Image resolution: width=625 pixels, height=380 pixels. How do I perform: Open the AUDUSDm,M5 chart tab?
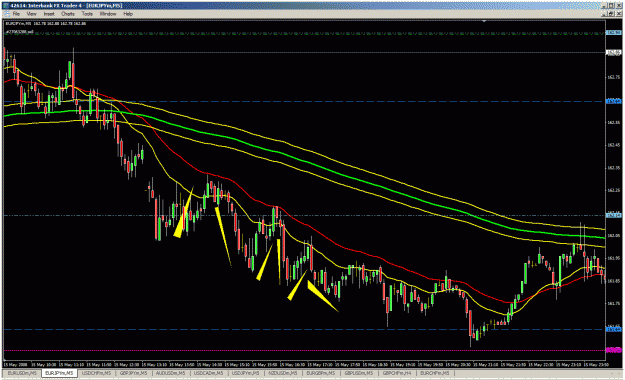(x=170, y=373)
